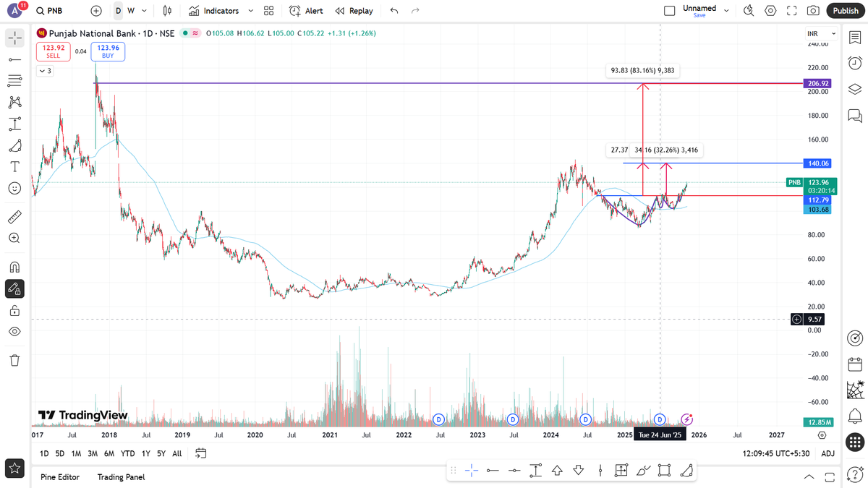Select the 3M date range

tap(93, 454)
